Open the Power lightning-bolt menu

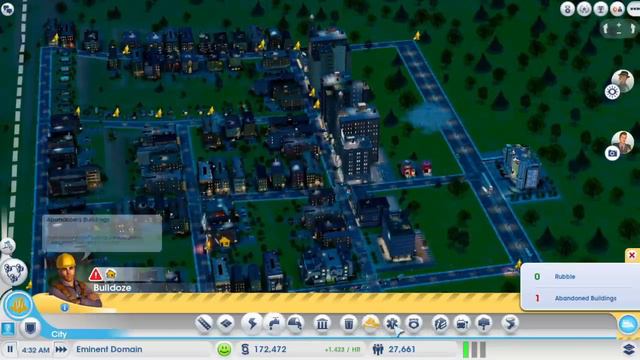252,324
